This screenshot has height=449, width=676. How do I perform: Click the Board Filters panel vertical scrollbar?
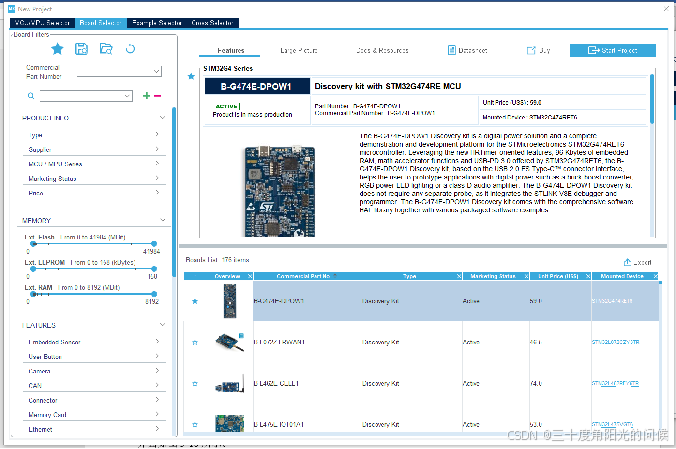coord(174,192)
